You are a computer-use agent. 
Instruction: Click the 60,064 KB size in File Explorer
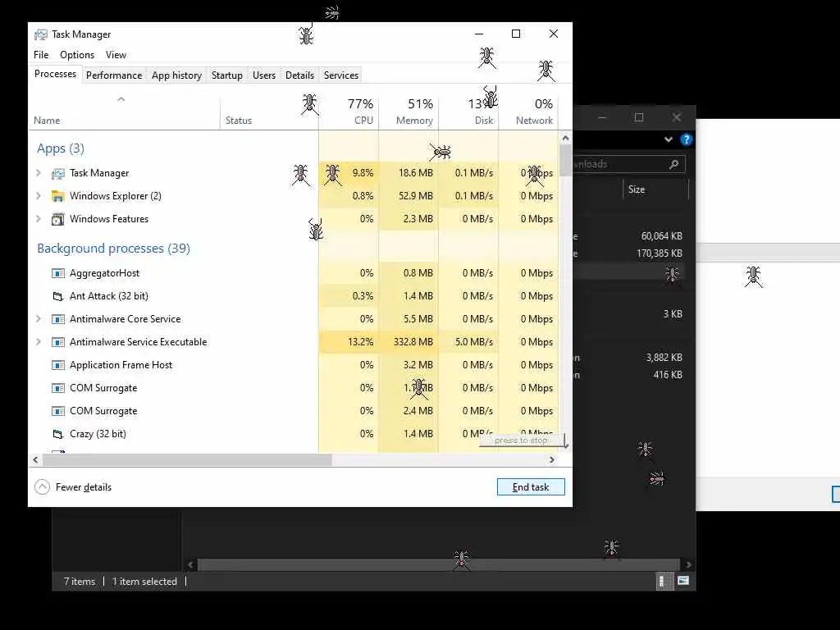pyautogui.click(x=662, y=236)
